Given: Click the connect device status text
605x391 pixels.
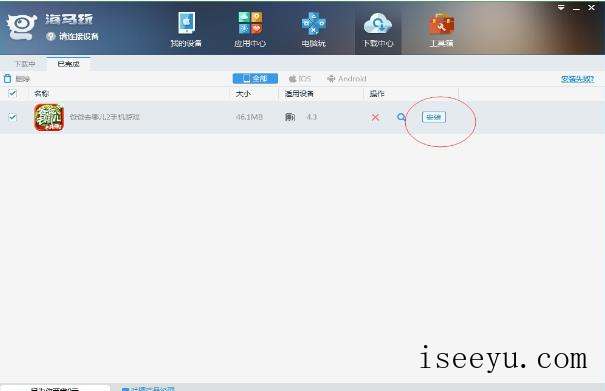Looking at the screenshot, I should pos(79,36).
